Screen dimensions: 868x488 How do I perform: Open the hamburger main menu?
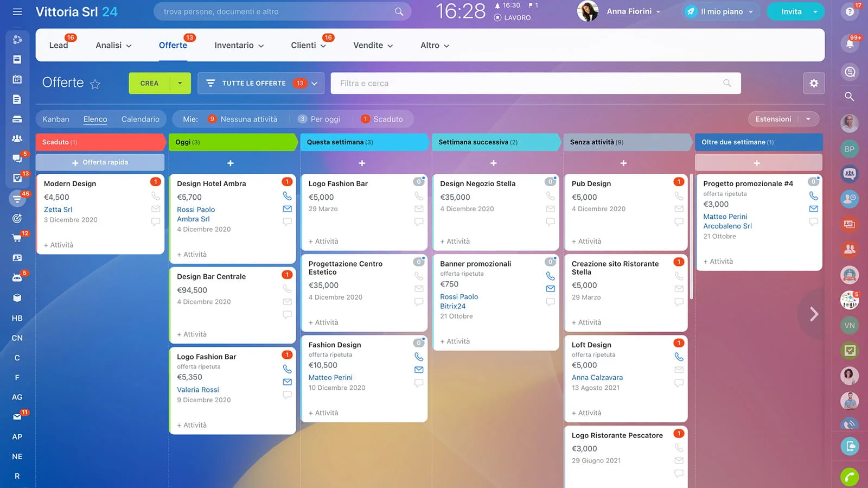17,11
